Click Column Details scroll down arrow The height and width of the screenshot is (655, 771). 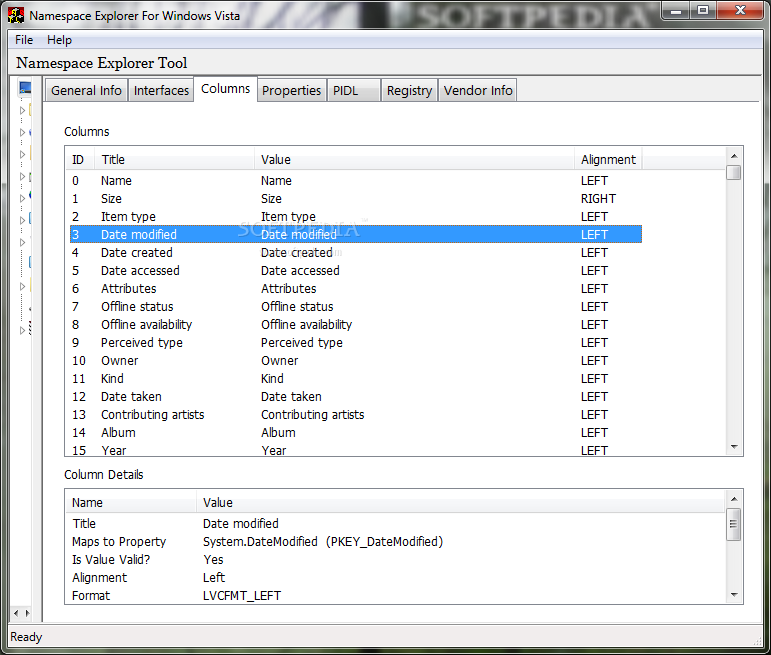click(734, 595)
